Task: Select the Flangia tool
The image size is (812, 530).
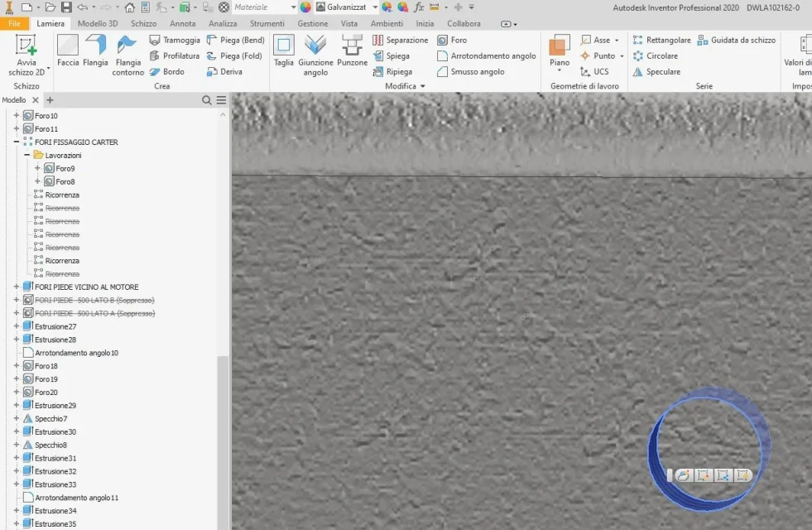Action: (x=95, y=51)
